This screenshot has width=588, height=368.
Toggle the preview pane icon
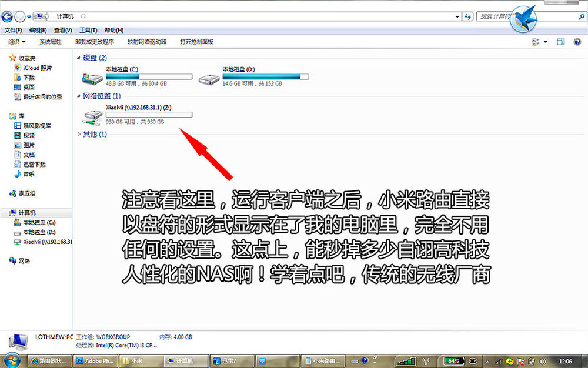pyautogui.click(x=561, y=42)
